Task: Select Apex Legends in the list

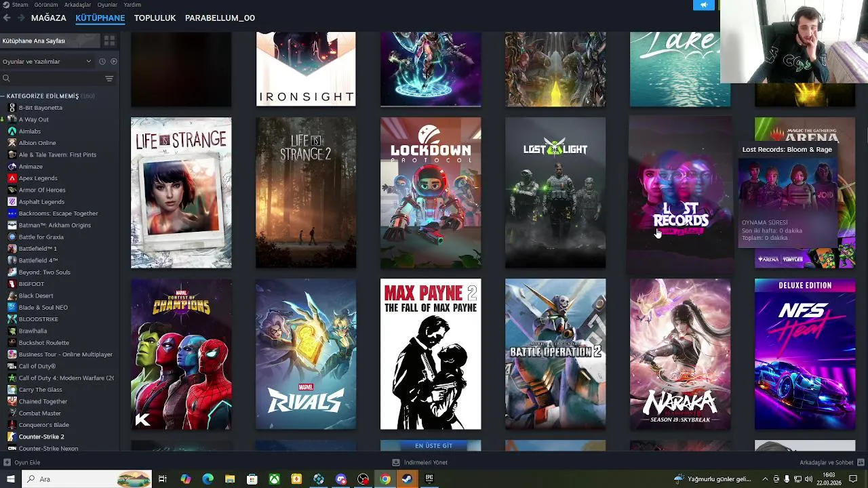Action: [38, 178]
